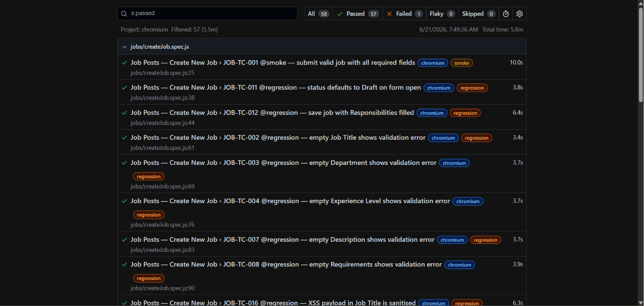Click chromium tag on JOB-TC-007 row
Screen dimensions: 644x306
452,240
